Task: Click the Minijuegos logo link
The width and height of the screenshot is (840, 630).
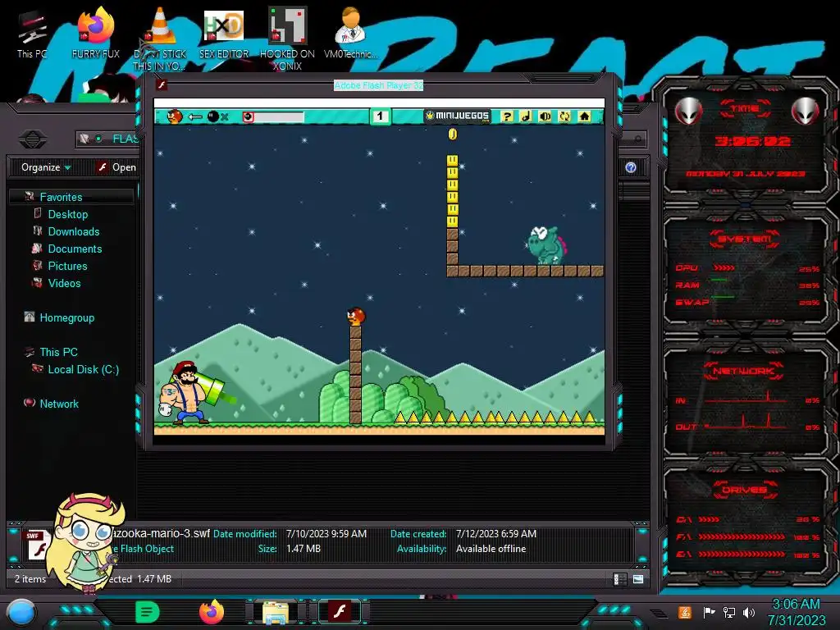Action: (457, 116)
